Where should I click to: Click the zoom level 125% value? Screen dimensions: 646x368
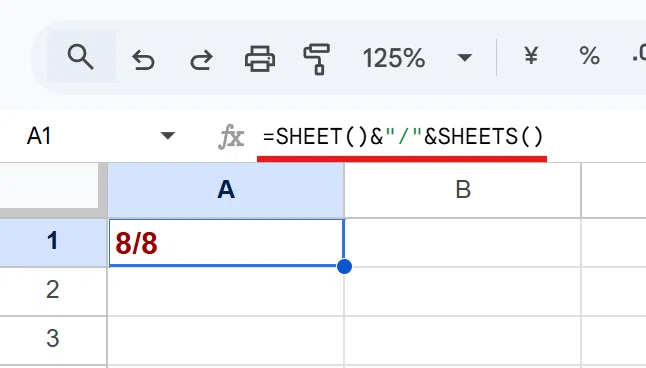(393, 58)
